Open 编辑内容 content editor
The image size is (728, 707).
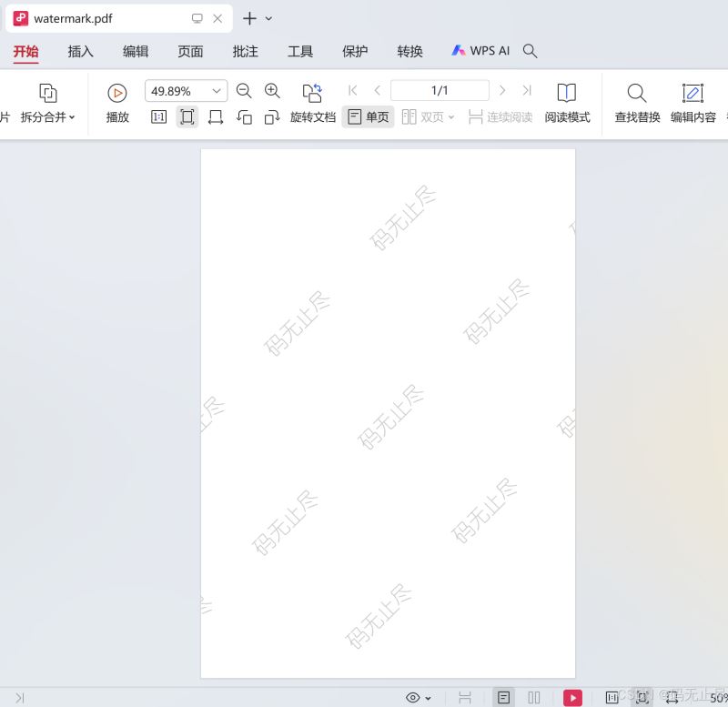click(x=693, y=104)
